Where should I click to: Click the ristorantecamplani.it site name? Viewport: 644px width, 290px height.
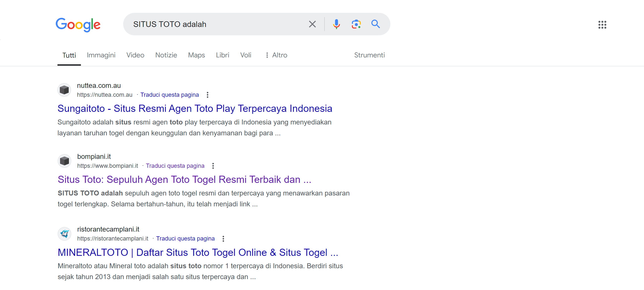pyautogui.click(x=108, y=229)
